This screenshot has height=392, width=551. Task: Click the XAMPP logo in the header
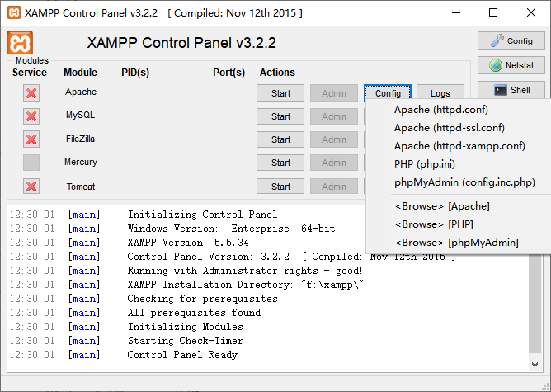[20, 43]
